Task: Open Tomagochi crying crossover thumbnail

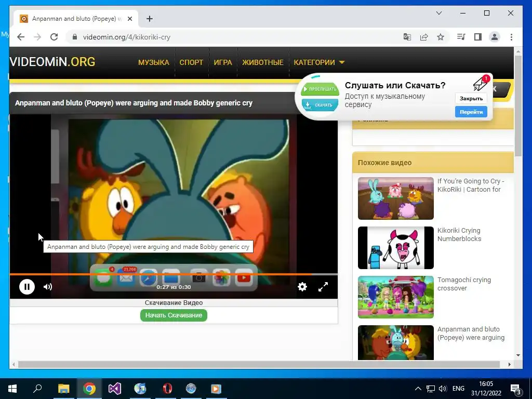Action: coord(395,297)
